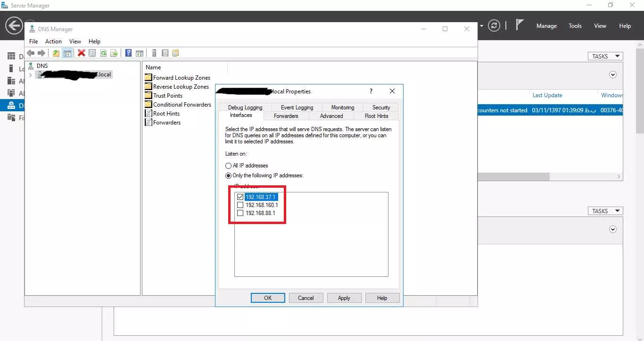644x341 pixels.
Task: Open the Action menu in DNS Manager
Action: tap(53, 42)
